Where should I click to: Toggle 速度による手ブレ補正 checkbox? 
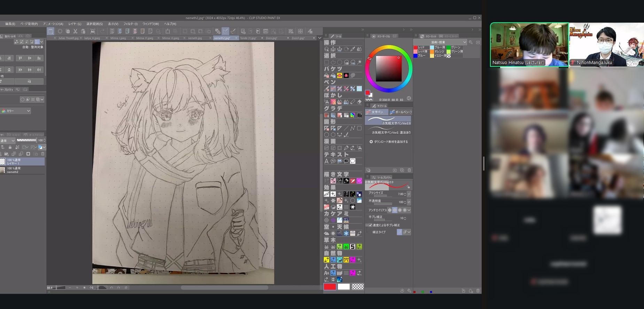pyautogui.click(x=370, y=225)
